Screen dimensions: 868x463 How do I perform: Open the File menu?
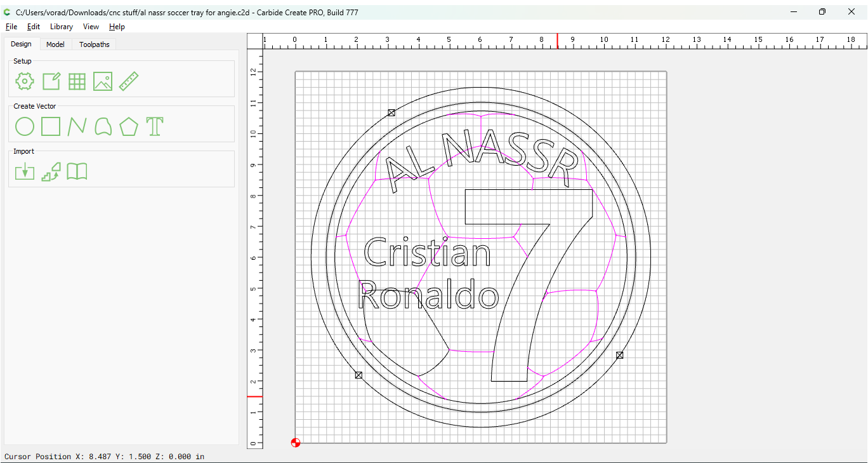point(11,27)
